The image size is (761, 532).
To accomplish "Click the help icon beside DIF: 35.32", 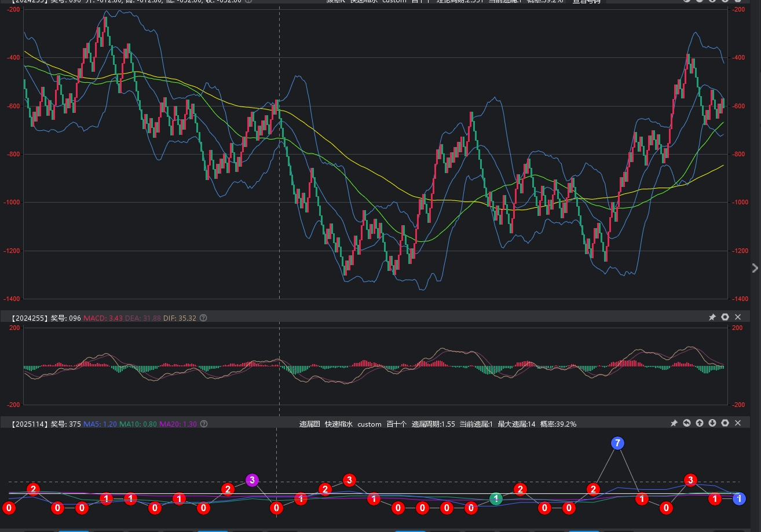I will [x=203, y=318].
